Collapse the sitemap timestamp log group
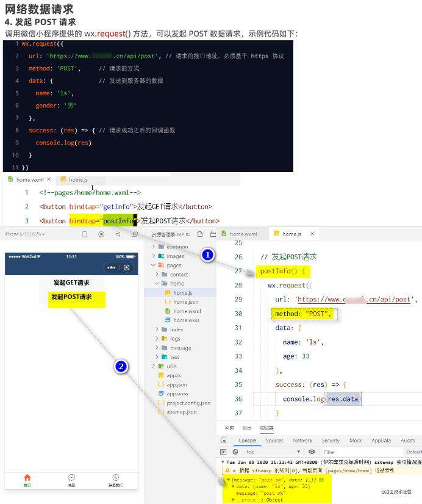The height and width of the screenshot is (504, 422). click(x=223, y=462)
